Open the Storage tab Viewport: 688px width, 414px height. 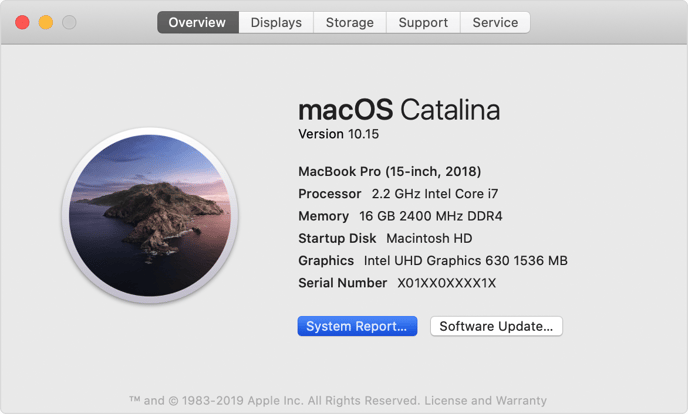(x=350, y=22)
